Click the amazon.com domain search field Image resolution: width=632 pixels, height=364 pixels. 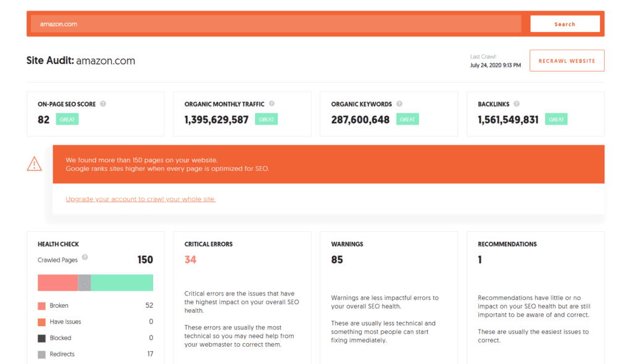(276, 24)
